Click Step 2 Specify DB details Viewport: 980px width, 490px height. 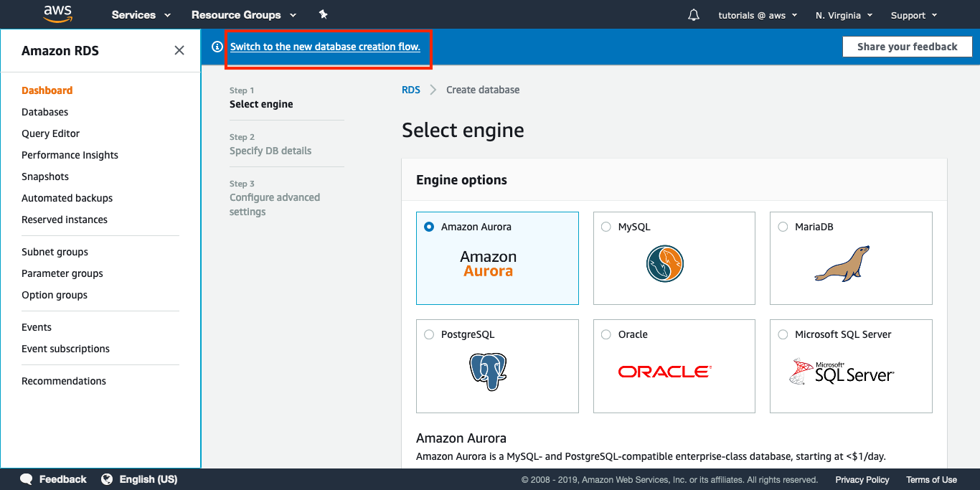[270, 144]
